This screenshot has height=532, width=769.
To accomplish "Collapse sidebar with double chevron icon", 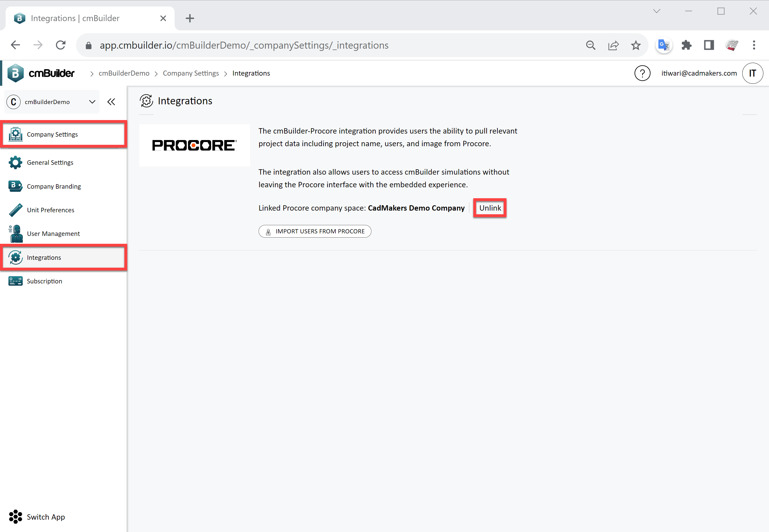I will [x=111, y=102].
